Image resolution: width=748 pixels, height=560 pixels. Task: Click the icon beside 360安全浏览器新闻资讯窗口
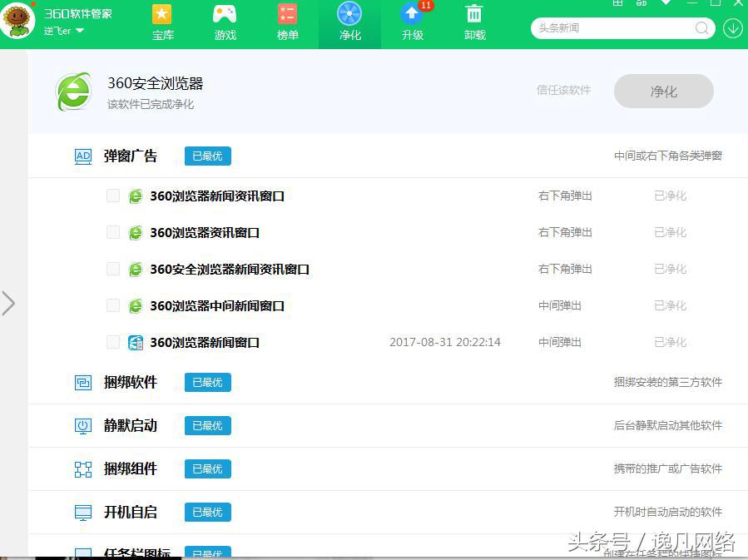(136, 270)
